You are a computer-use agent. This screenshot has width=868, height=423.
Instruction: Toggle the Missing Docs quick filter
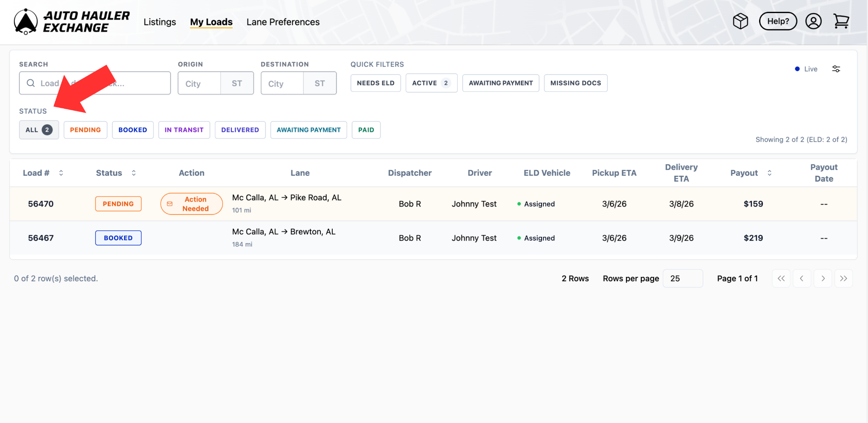point(575,83)
